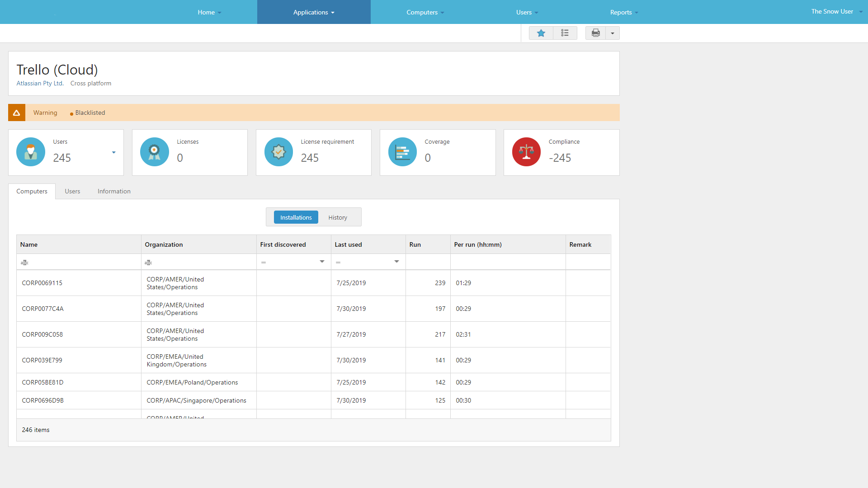Open the First discovered filter dropdown

322,262
